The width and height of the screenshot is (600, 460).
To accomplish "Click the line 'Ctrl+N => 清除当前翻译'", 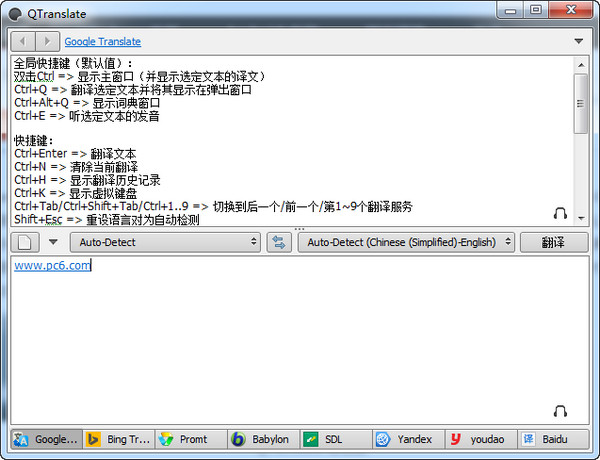I will tap(76, 167).
